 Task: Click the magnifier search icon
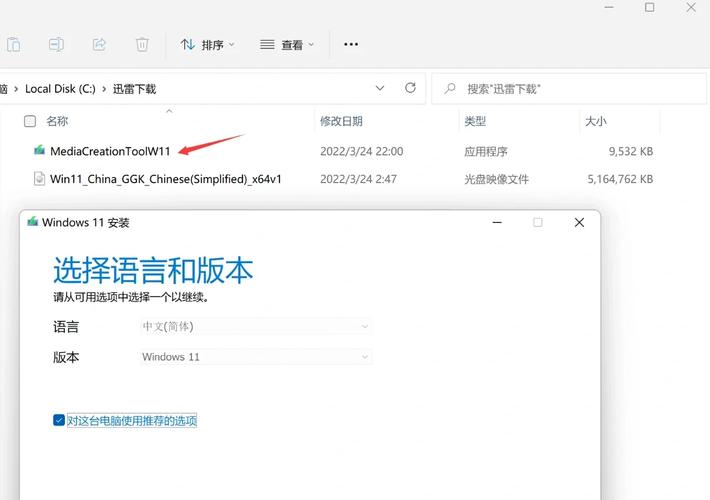[450, 88]
